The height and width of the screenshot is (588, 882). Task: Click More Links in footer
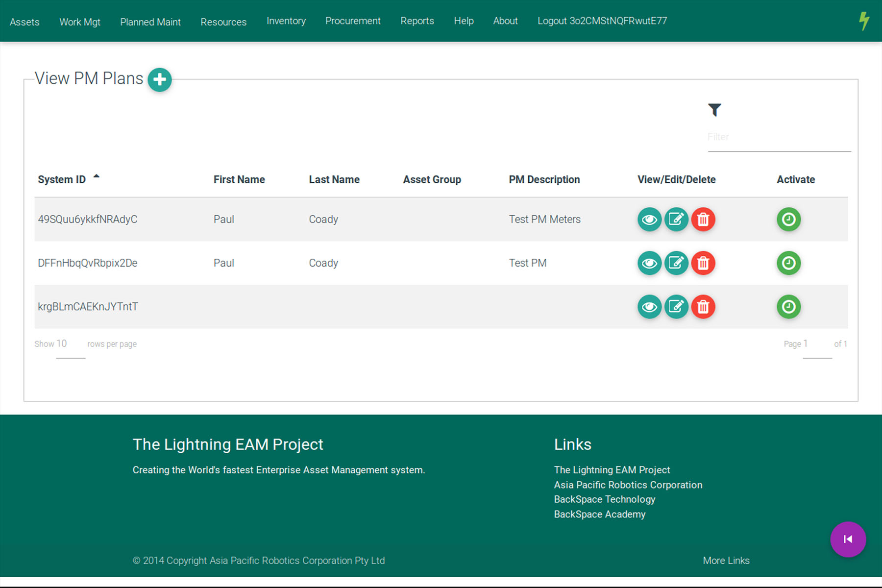[726, 561]
